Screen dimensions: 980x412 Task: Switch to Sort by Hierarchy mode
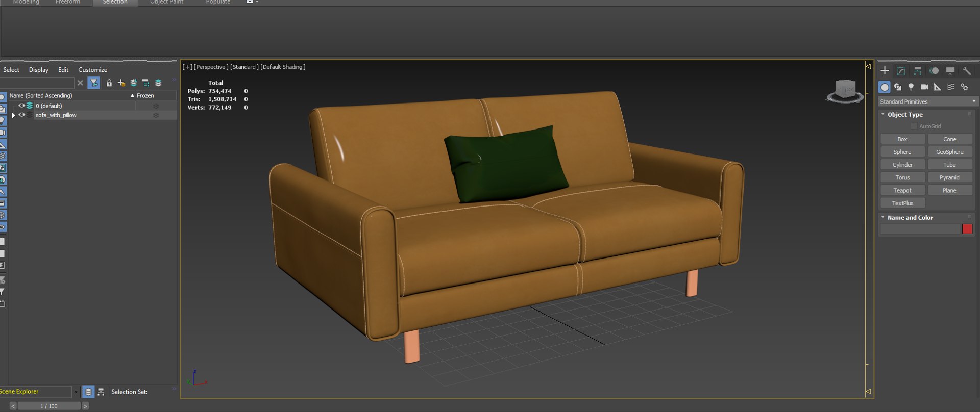[x=101, y=392]
